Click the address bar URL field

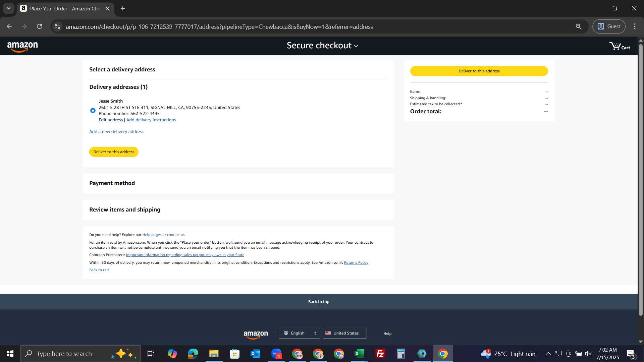pos(219,27)
